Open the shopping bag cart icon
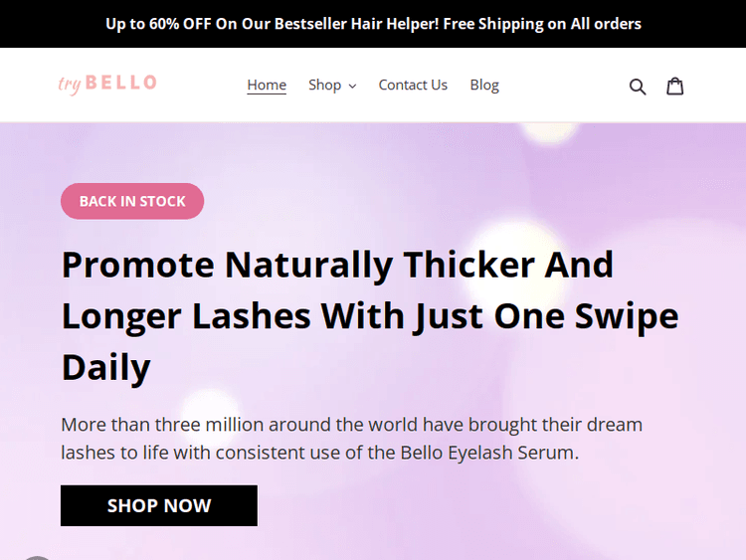 [674, 87]
